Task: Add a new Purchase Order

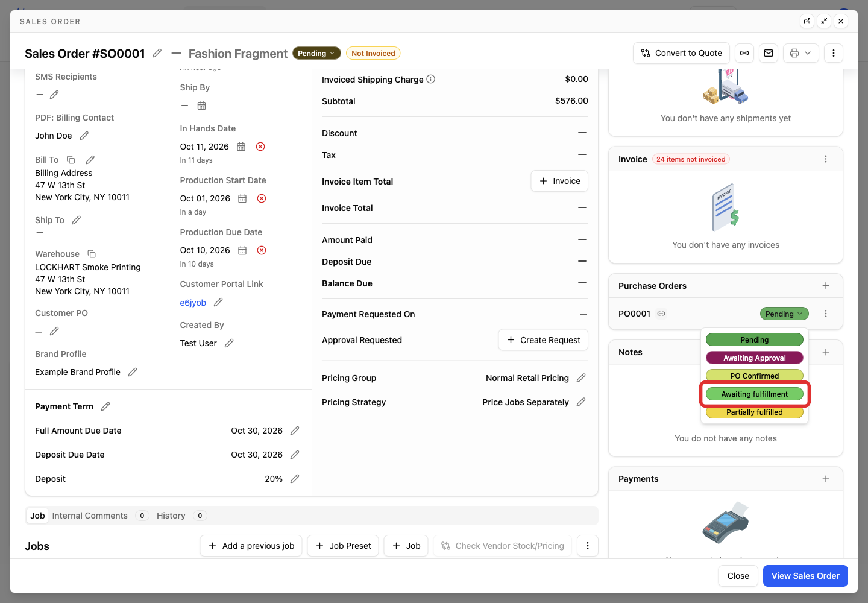Action: click(826, 286)
